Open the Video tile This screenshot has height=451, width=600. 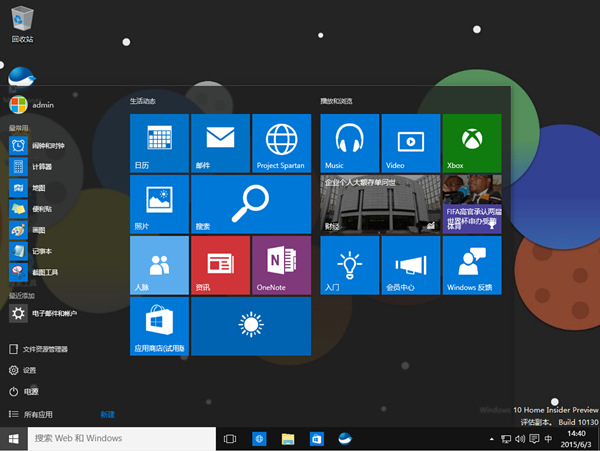pyautogui.click(x=410, y=143)
